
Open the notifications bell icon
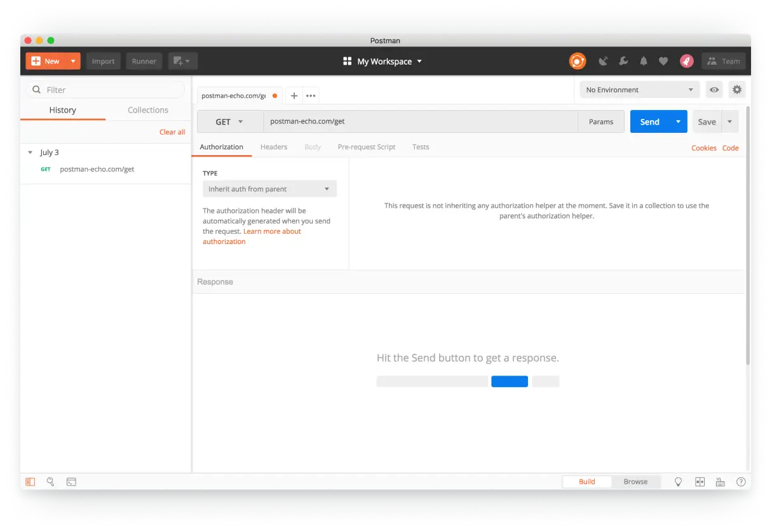pyautogui.click(x=644, y=61)
